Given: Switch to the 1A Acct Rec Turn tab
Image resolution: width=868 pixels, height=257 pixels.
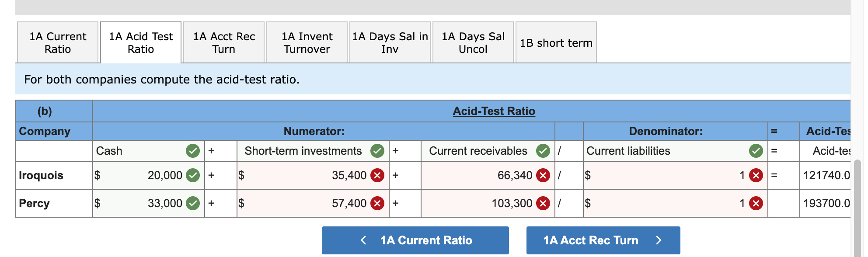Looking at the screenshot, I should coord(224,42).
